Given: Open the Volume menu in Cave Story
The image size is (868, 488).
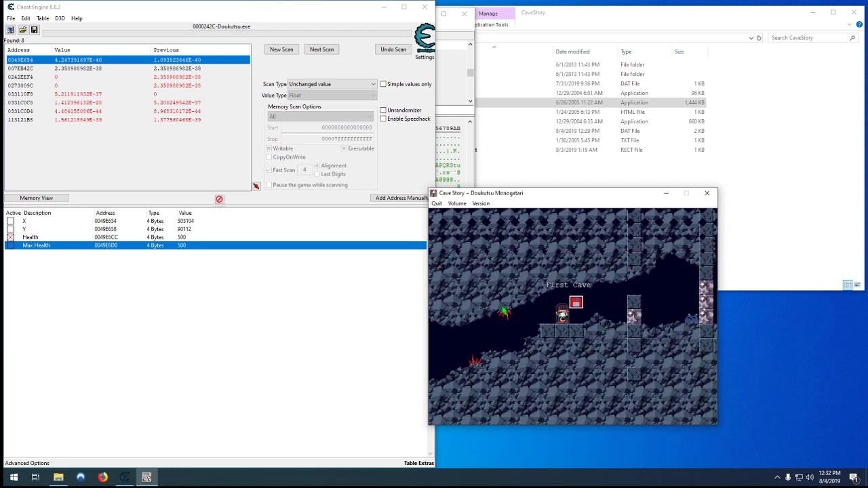Looking at the screenshot, I should click(457, 203).
